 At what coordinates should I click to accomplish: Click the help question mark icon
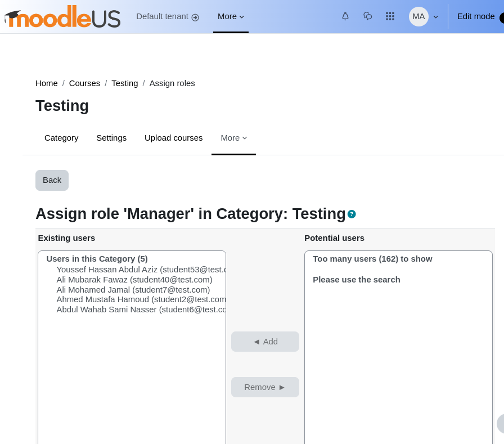tap(352, 214)
